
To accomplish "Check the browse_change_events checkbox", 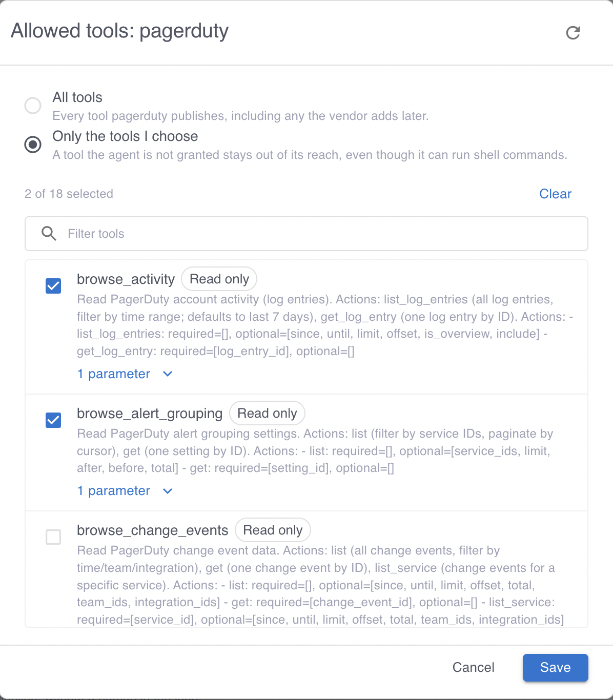I will tap(53, 537).
